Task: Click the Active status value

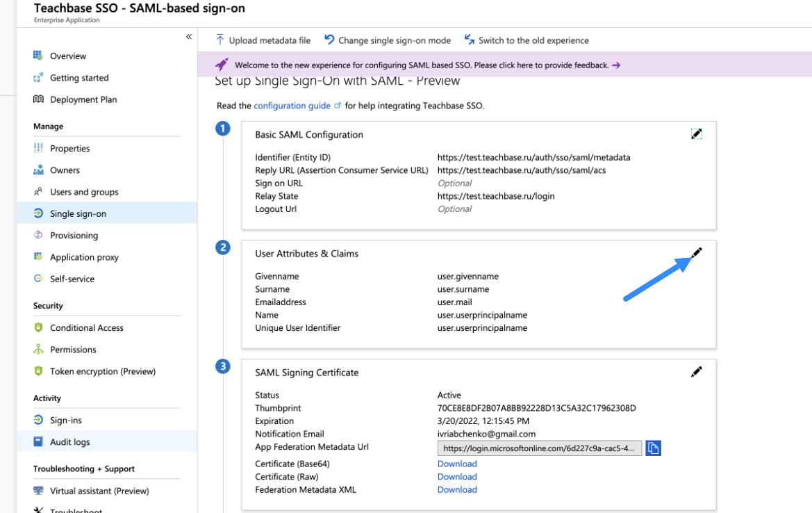Action: (449, 396)
